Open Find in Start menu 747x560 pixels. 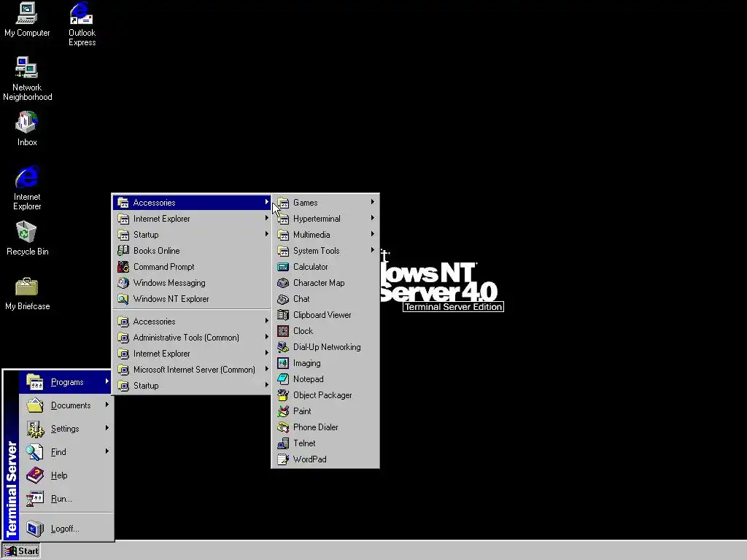pos(66,452)
